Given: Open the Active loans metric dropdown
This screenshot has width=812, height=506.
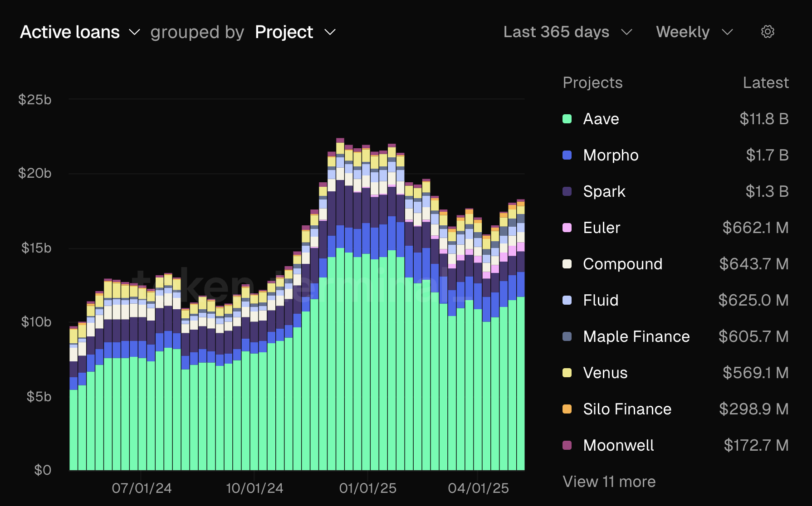Looking at the screenshot, I should (x=80, y=32).
